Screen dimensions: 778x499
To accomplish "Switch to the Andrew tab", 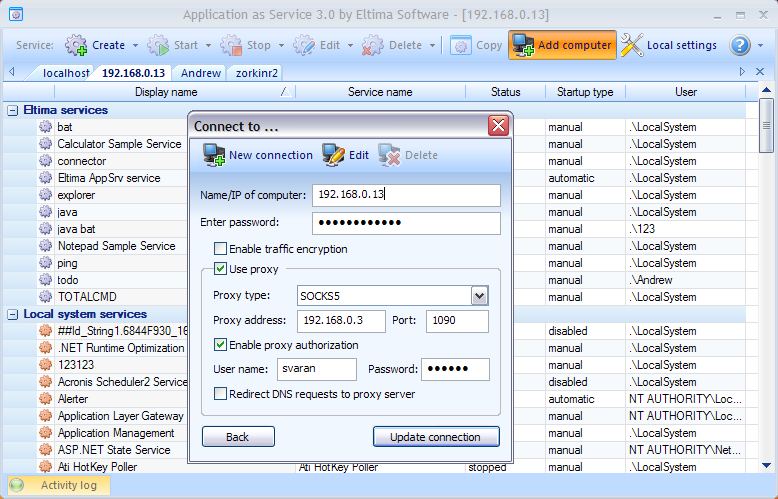I will coord(200,73).
